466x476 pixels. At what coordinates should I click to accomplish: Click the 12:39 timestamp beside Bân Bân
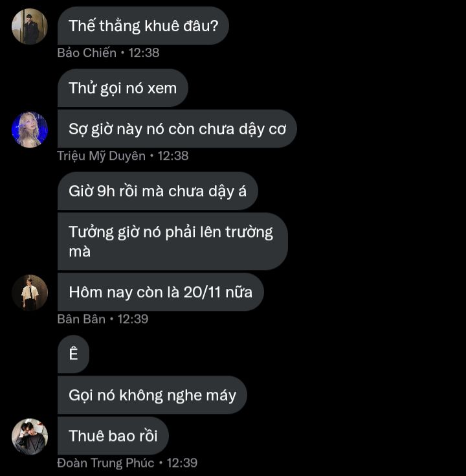tap(133, 319)
